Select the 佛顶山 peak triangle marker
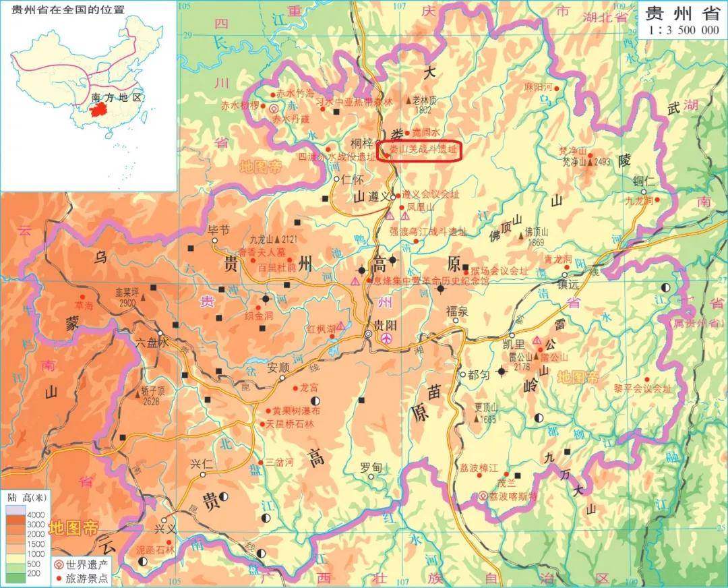The width and height of the screenshot is (728, 588). point(520,236)
